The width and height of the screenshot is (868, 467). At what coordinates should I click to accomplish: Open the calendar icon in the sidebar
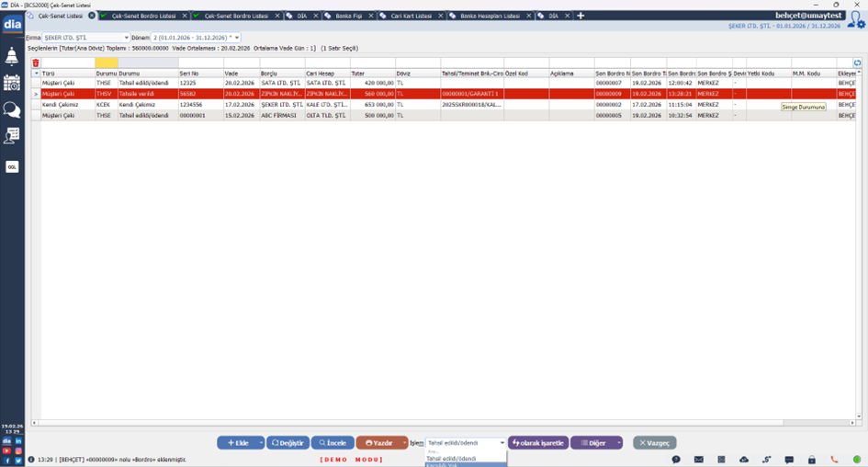(12, 83)
